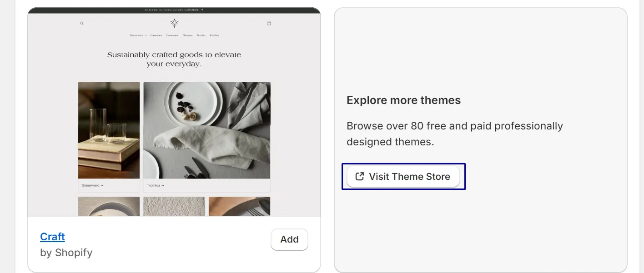This screenshot has width=644, height=273.
Task: Open the Flatware menu item in preview
Action: click(x=188, y=35)
